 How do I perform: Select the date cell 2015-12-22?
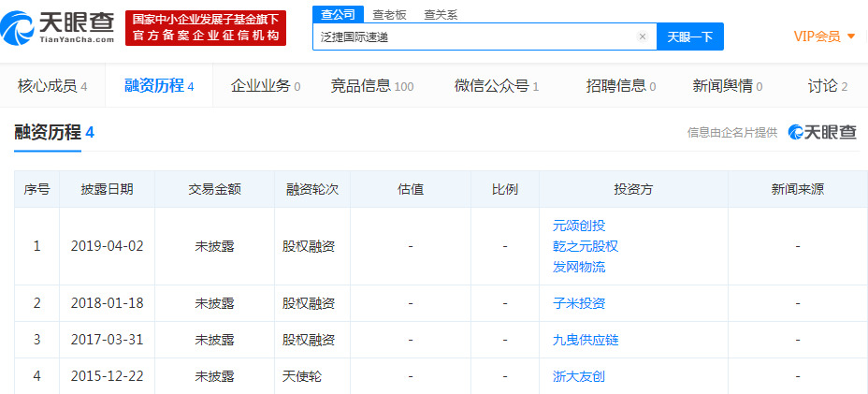pos(107,376)
